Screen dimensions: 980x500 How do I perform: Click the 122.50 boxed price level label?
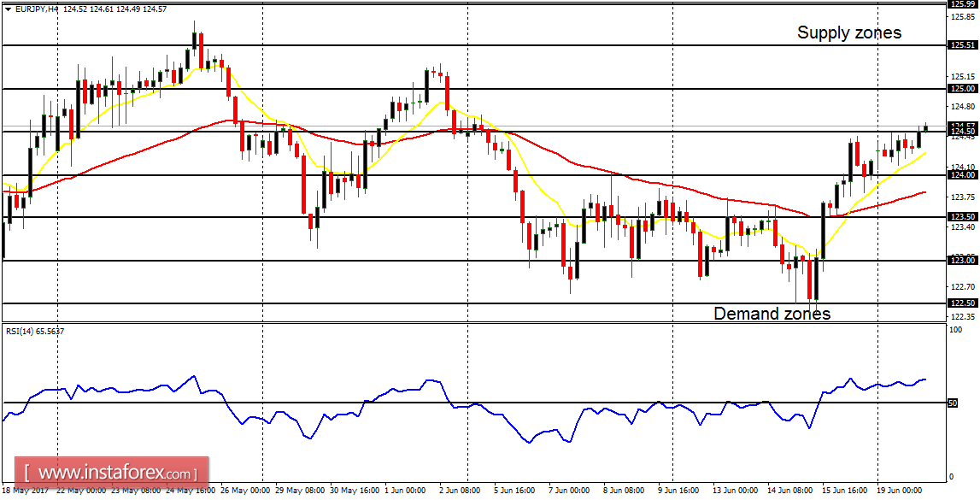tap(963, 303)
